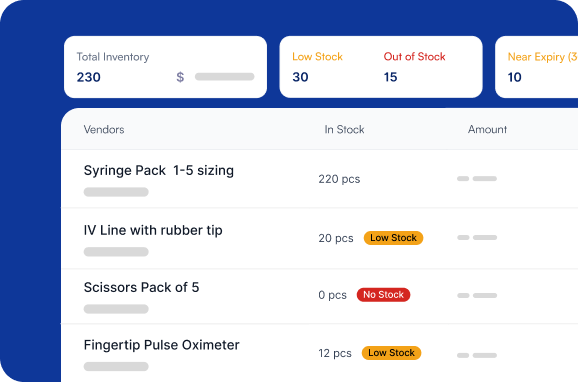
Task: Click the red No Stock badge
Action: (x=383, y=295)
